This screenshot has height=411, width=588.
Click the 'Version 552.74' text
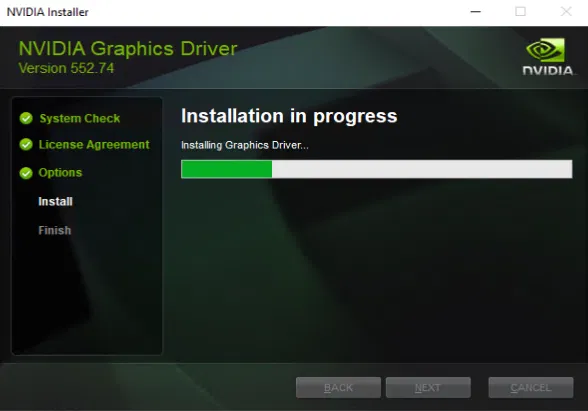pyautogui.click(x=66, y=68)
